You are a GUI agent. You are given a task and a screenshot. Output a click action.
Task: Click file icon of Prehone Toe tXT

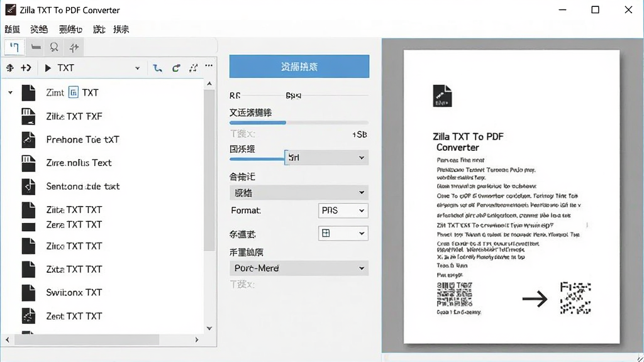tap(28, 140)
